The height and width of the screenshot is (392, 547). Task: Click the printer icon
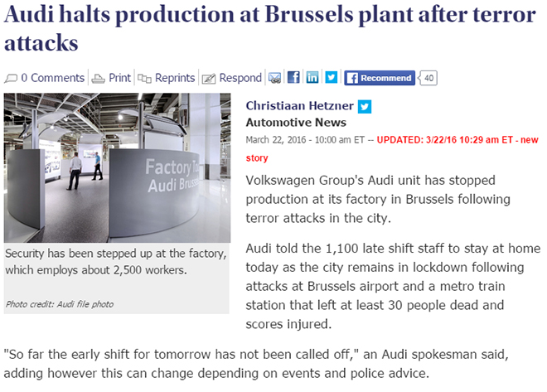[x=98, y=79]
